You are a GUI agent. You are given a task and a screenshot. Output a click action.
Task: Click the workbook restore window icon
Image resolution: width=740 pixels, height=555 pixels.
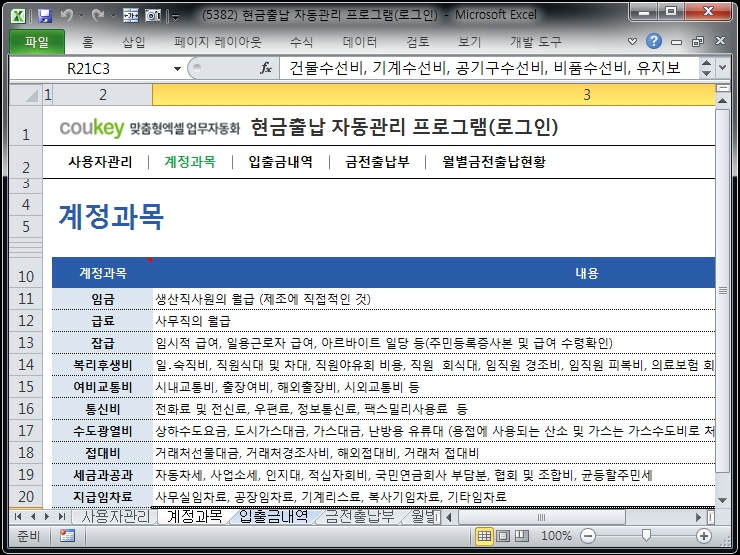(698, 42)
